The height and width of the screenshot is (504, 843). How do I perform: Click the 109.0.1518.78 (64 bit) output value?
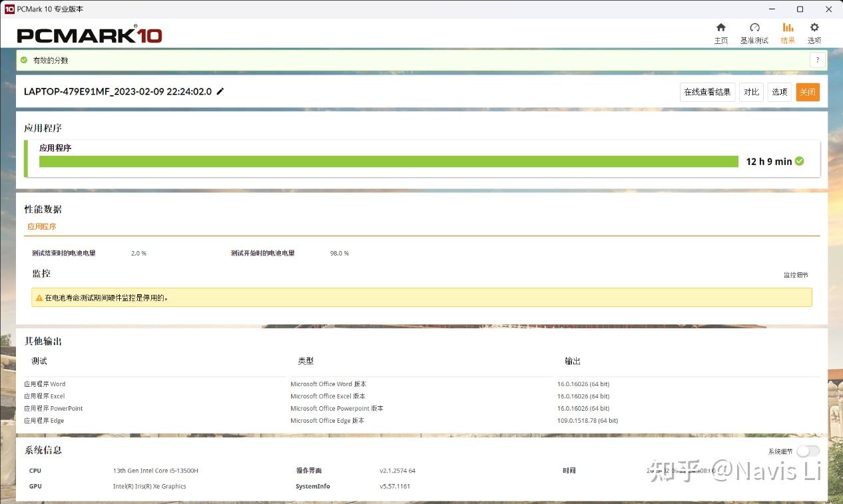coord(587,421)
